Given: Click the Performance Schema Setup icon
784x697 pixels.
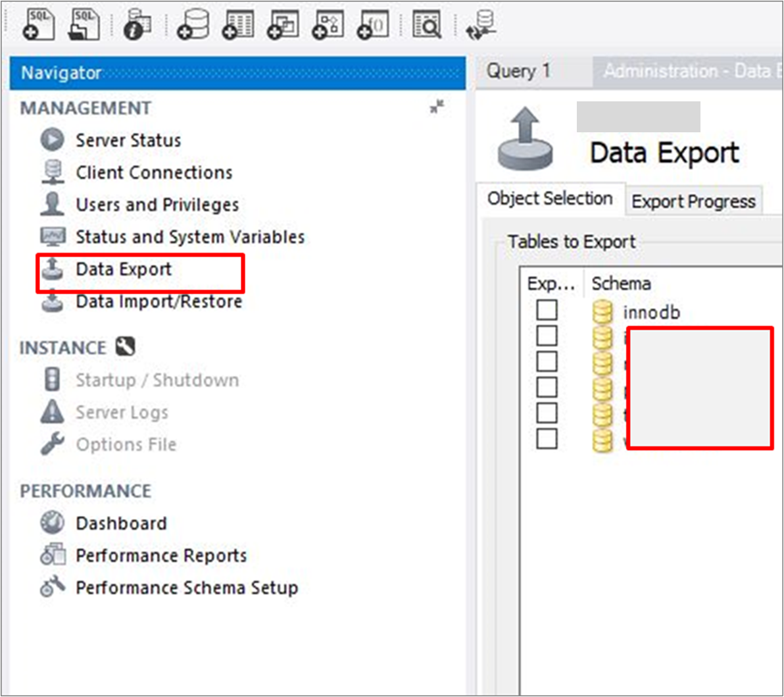Looking at the screenshot, I should tap(53, 586).
